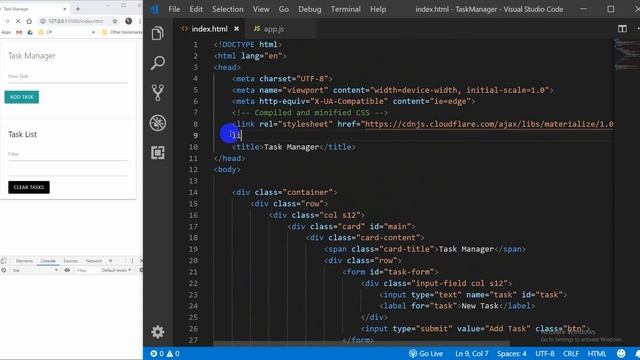
Task: Click the editor minimap preview
Action: (x=627, y=55)
